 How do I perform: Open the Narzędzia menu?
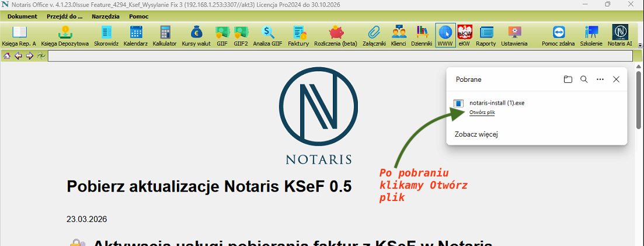pos(105,16)
